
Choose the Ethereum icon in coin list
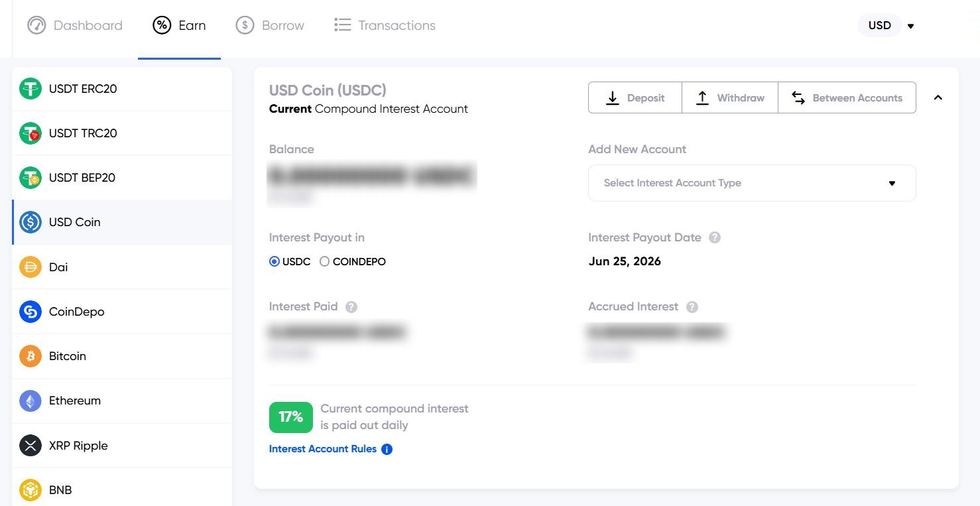(x=30, y=401)
